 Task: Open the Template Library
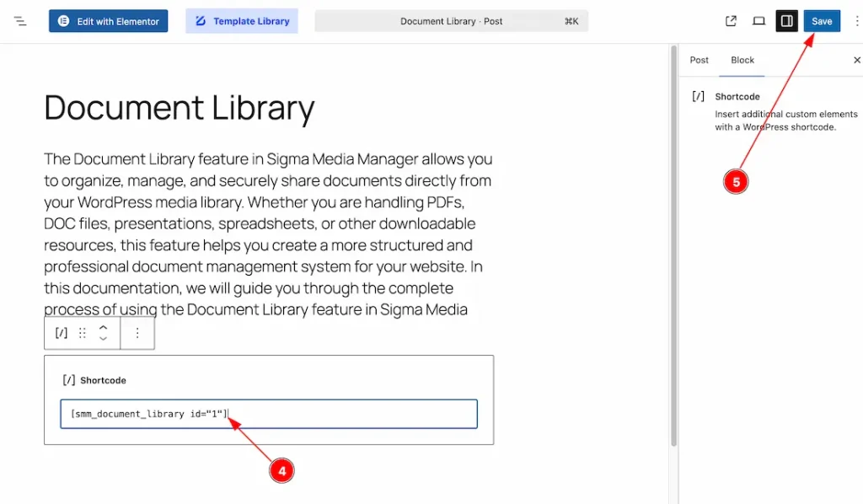coord(242,21)
